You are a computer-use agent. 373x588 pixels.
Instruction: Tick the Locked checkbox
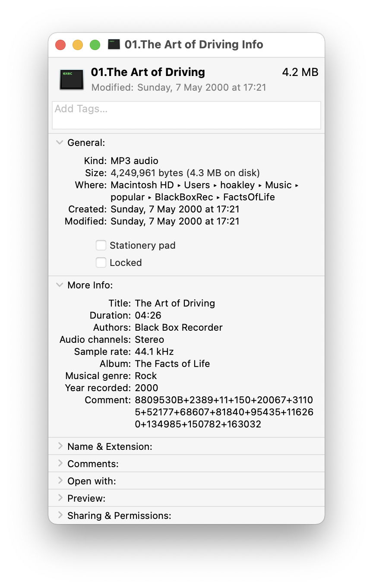pyautogui.click(x=101, y=262)
